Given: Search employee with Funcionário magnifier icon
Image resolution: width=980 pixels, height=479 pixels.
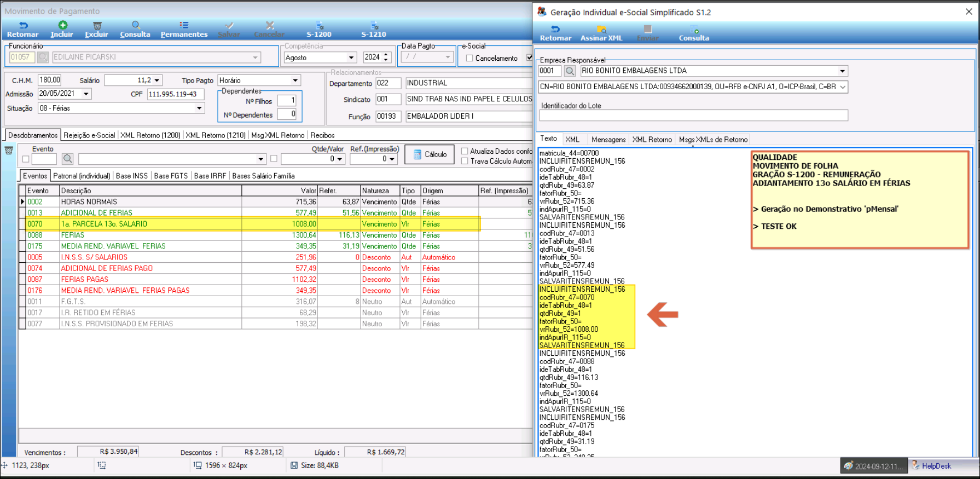Looking at the screenshot, I should (43, 57).
